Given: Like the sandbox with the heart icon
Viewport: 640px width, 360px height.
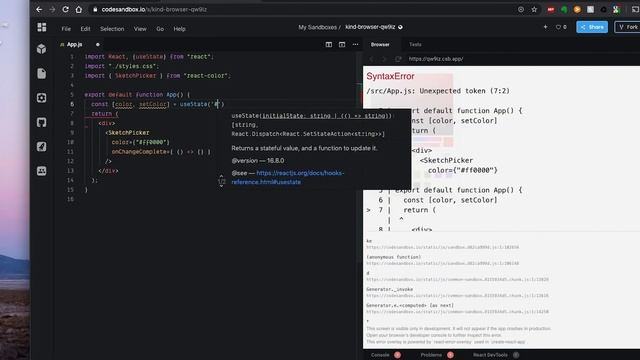Looking at the screenshot, I should 558,27.
